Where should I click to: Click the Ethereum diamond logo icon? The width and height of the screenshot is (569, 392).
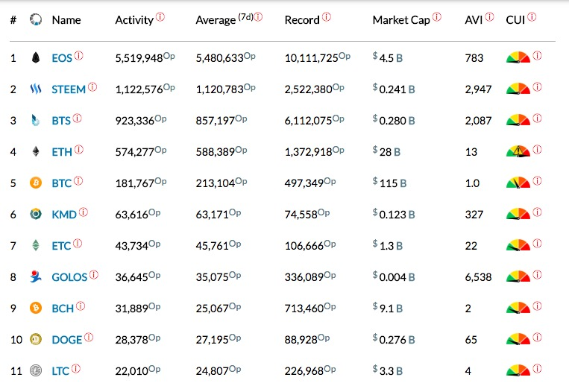click(35, 151)
